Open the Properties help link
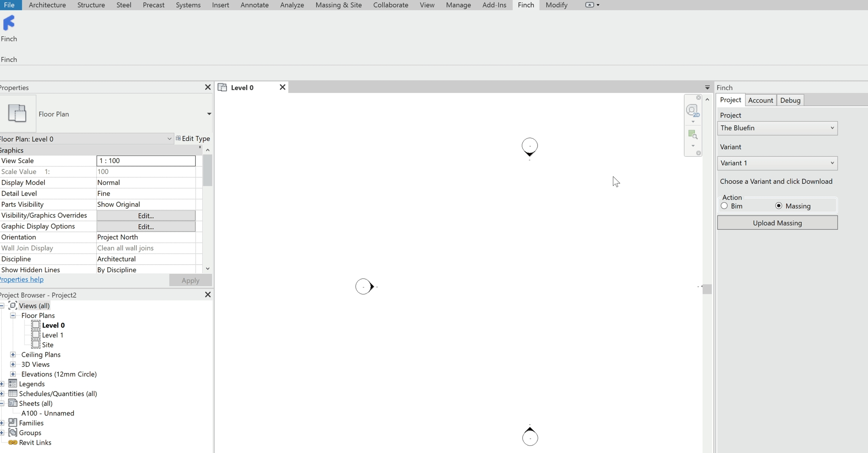Image resolution: width=868 pixels, height=453 pixels. pyautogui.click(x=22, y=280)
